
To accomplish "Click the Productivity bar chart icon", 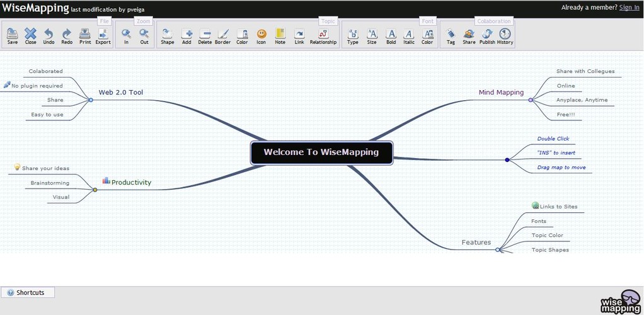I will [x=106, y=180].
